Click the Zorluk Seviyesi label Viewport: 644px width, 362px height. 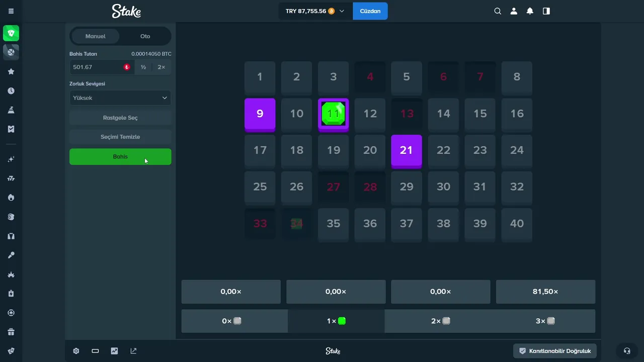pyautogui.click(x=87, y=83)
